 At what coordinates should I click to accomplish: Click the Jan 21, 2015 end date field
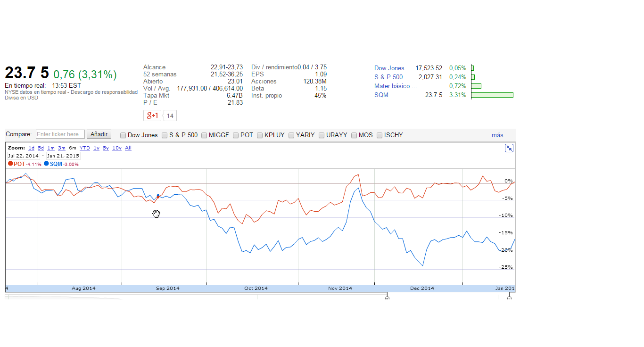tap(63, 156)
